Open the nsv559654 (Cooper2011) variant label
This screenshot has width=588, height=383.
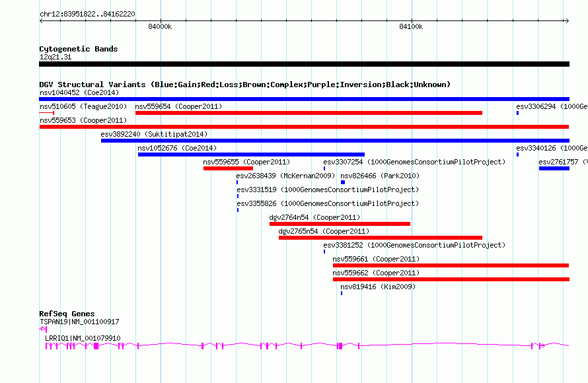178,106
